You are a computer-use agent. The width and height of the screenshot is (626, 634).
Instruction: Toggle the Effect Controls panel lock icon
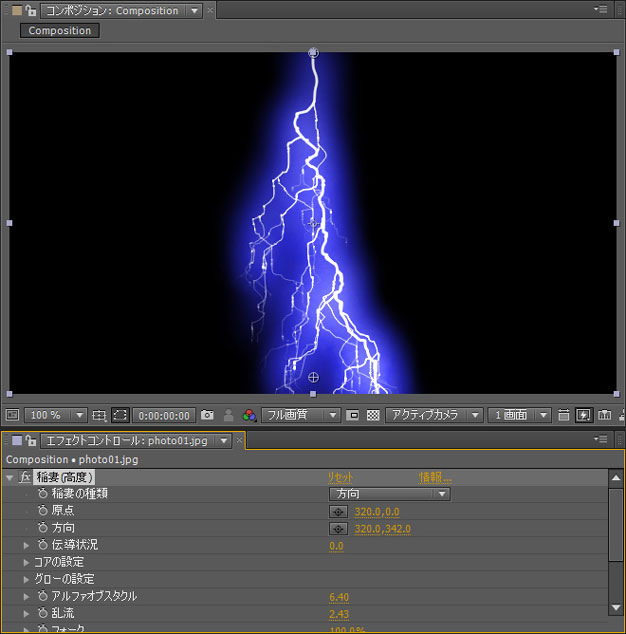click(x=31, y=440)
